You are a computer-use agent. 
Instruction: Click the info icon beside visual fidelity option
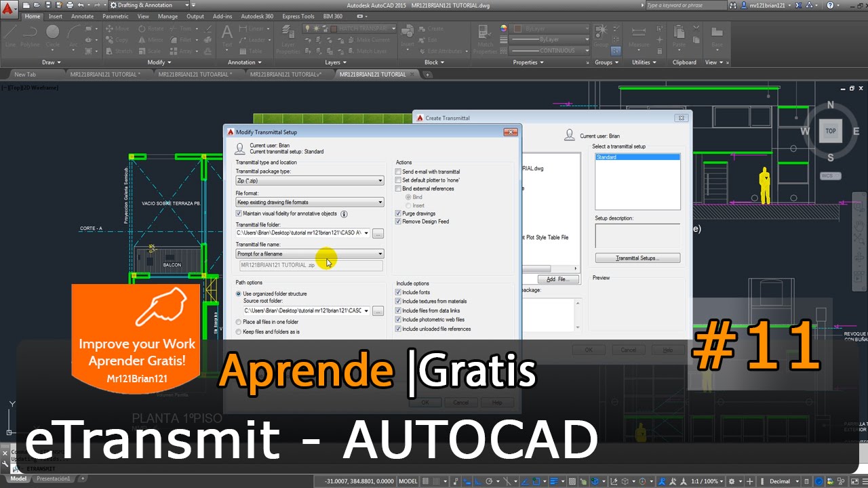coord(344,214)
